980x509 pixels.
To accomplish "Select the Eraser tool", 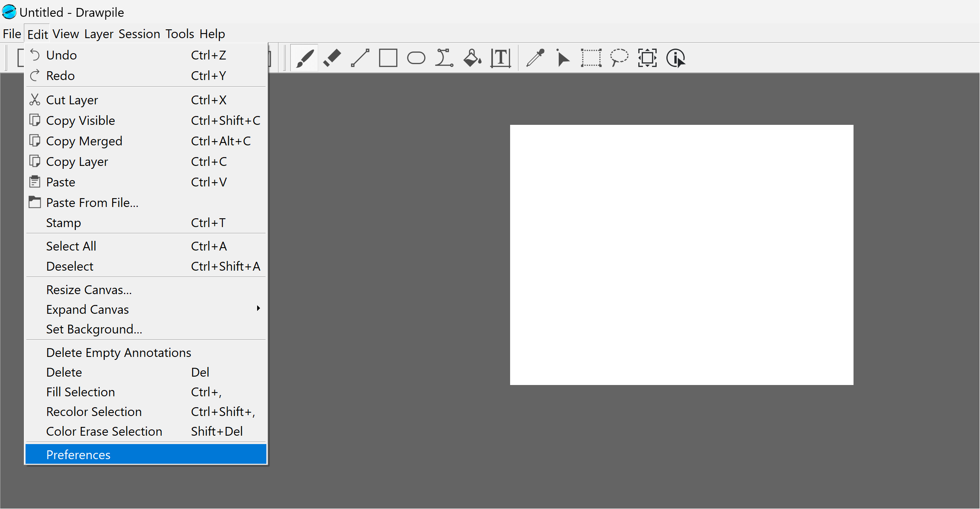I will (332, 58).
